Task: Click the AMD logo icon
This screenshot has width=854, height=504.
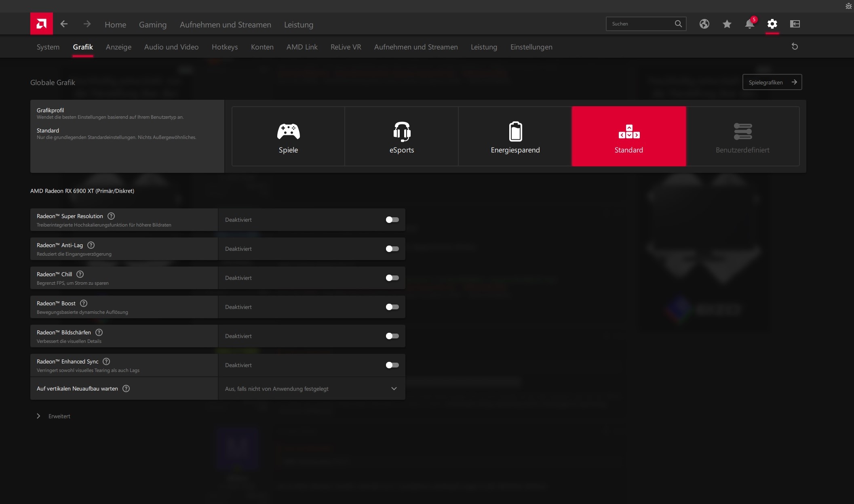Action: (x=41, y=24)
